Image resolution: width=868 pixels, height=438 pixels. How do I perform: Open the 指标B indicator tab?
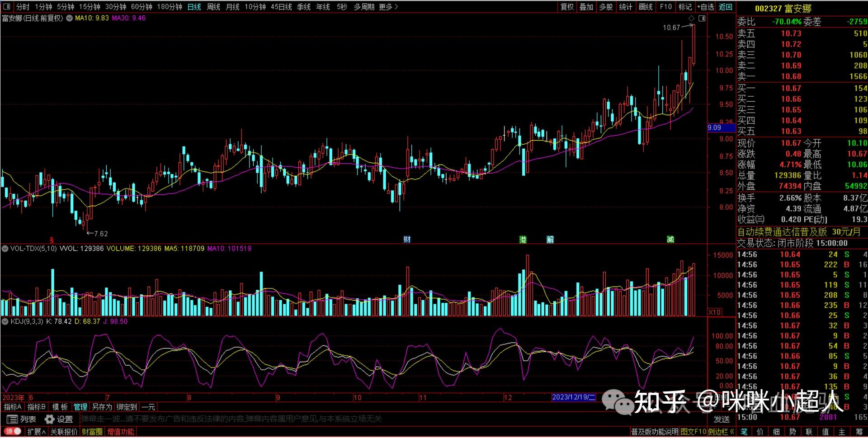[x=36, y=407]
